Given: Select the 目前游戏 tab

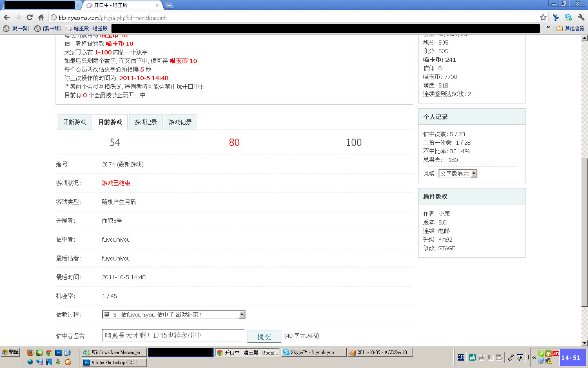Looking at the screenshot, I should 110,122.
